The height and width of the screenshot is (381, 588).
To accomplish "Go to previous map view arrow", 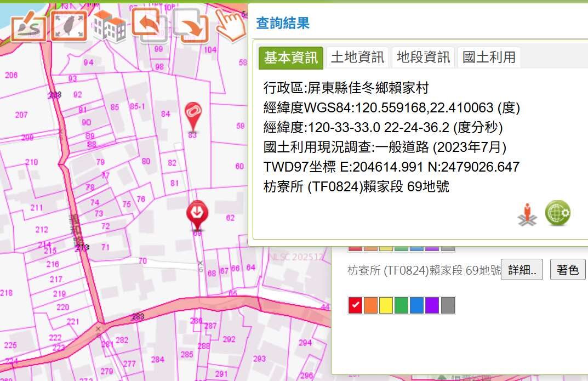I will [148, 25].
